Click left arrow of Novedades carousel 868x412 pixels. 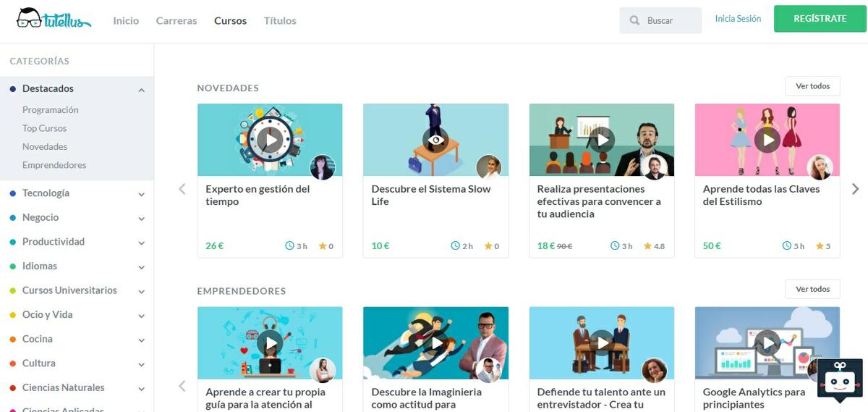coord(182,189)
